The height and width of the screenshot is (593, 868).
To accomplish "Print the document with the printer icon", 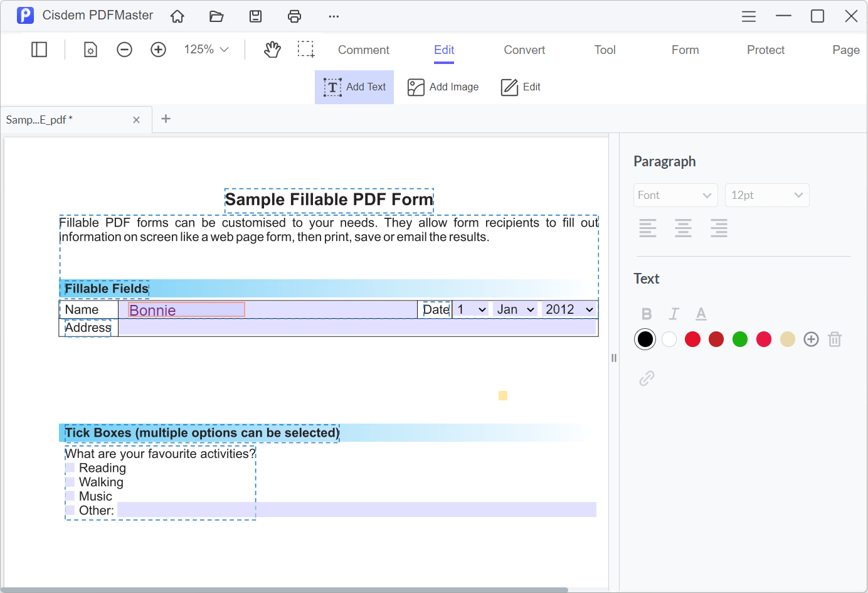I will coord(294,16).
